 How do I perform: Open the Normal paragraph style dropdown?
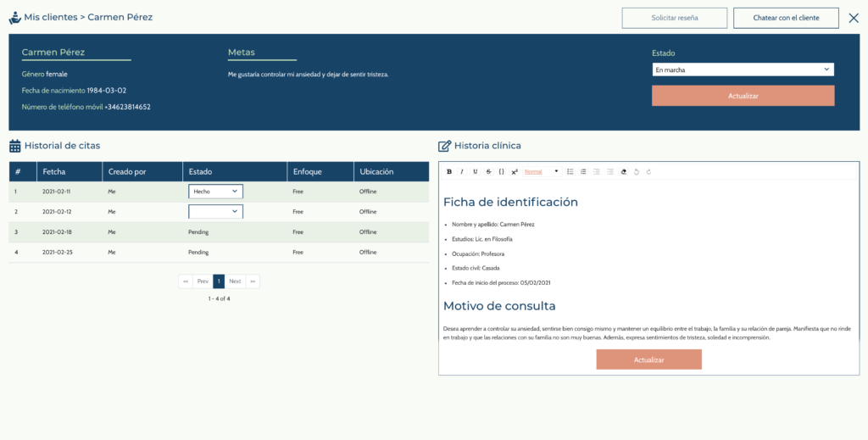point(542,171)
